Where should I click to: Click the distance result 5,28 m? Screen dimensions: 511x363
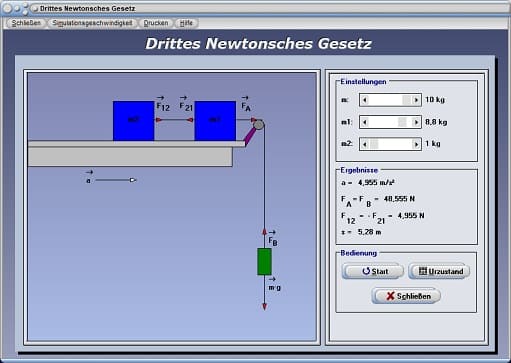[x=369, y=232]
